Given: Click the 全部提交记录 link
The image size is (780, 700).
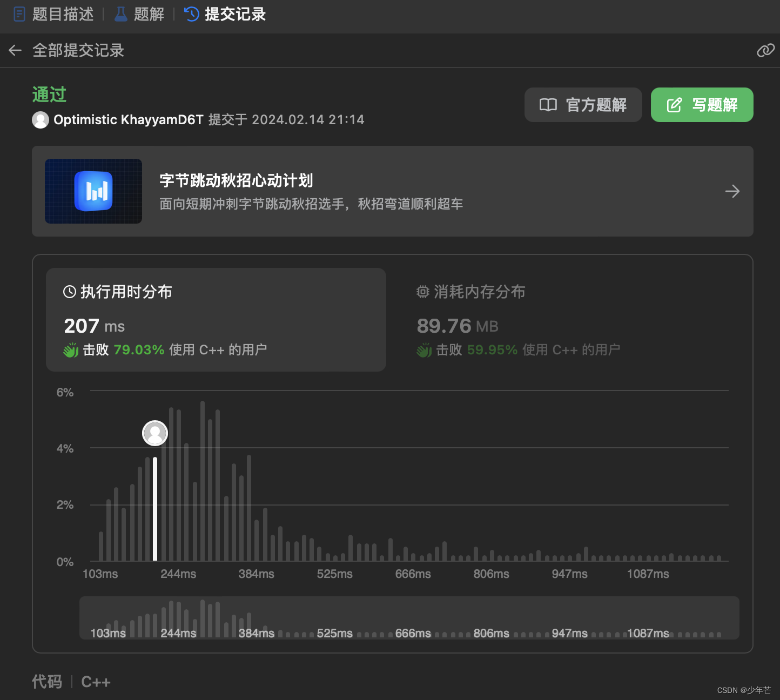Looking at the screenshot, I should 78,50.
